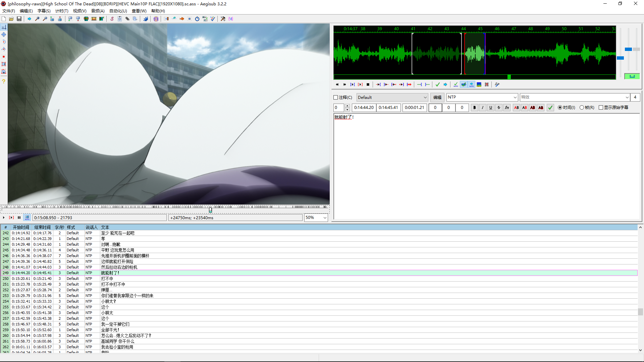The height and width of the screenshot is (362, 644).
Task: Open the 特效 effect dropdown
Action: 575,97
